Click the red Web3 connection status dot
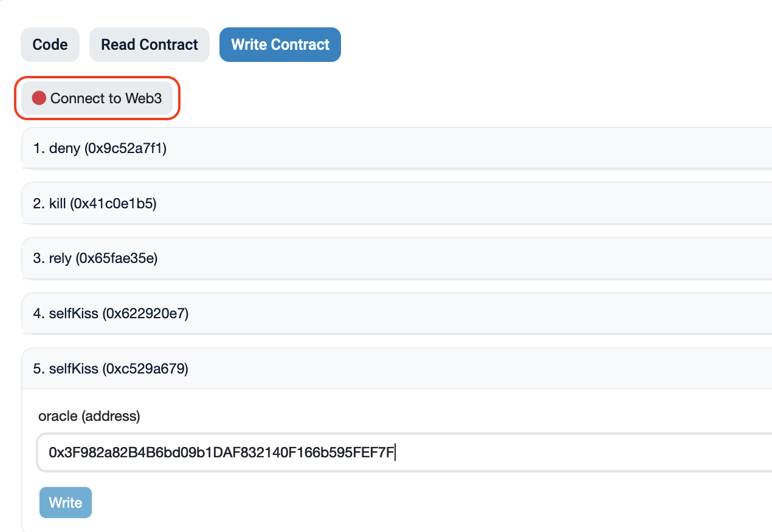The width and height of the screenshot is (772, 532). [38, 98]
